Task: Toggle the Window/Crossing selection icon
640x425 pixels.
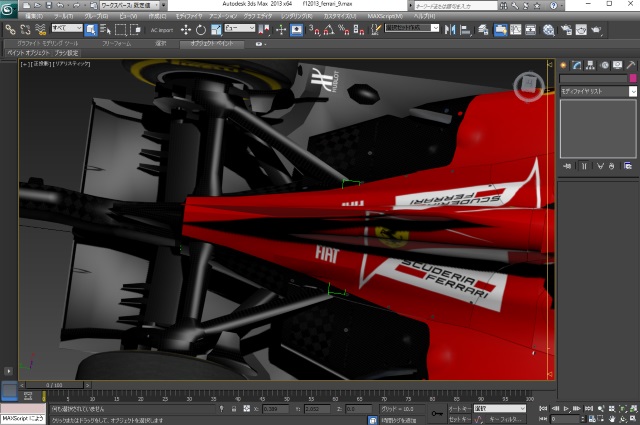Action: point(135,30)
